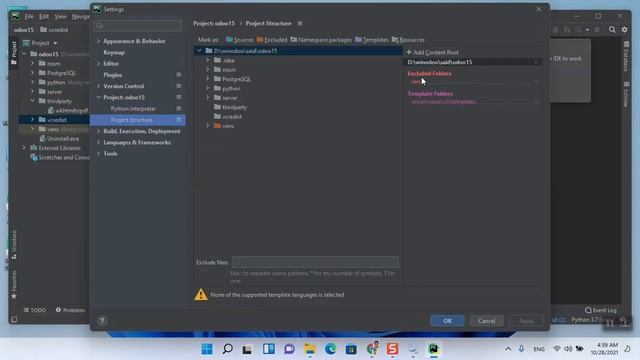Mark folder as Sources

coord(240,40)
